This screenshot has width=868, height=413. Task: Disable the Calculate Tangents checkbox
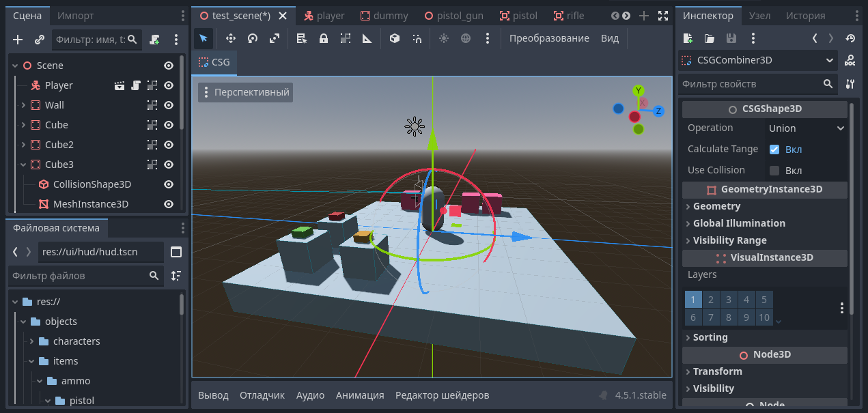click(774, 149)
